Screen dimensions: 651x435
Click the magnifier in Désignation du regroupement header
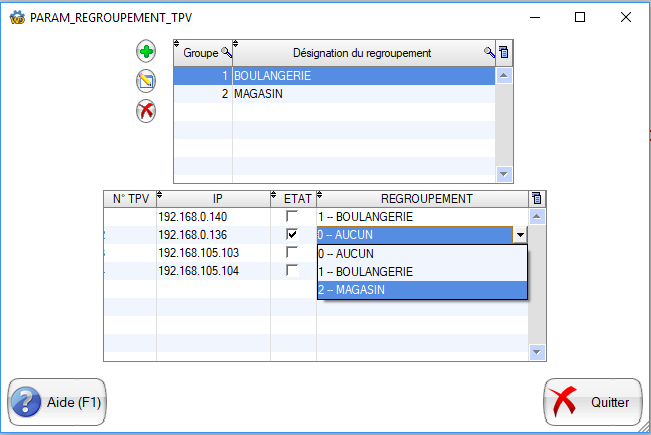(x=489, y=52)
